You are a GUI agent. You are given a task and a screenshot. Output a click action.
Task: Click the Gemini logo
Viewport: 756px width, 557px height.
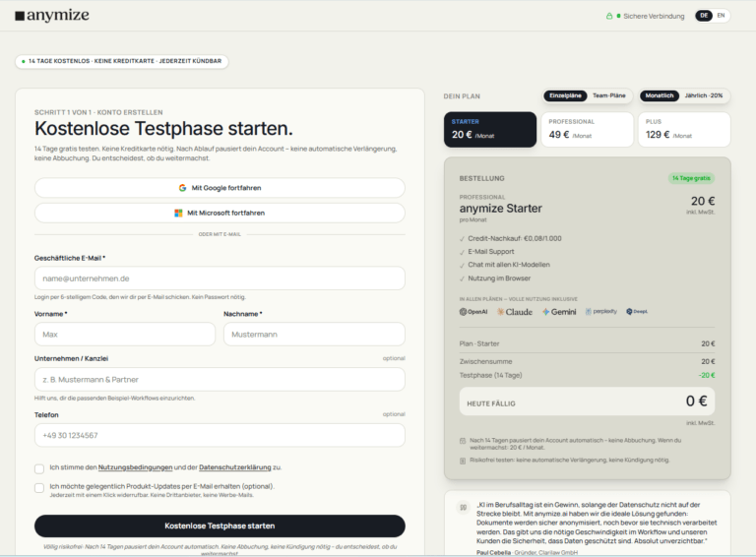click(559, 312)
